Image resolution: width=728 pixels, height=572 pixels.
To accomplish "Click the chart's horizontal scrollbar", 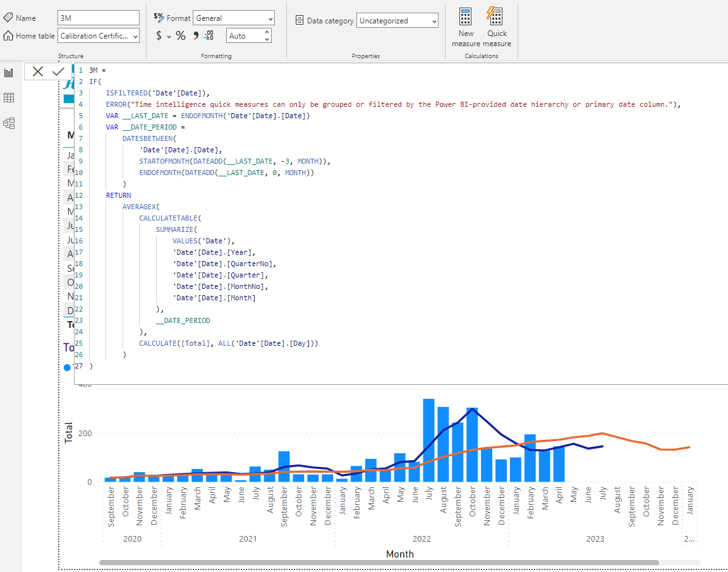I will pyautogui.click(x=379, y=563).
